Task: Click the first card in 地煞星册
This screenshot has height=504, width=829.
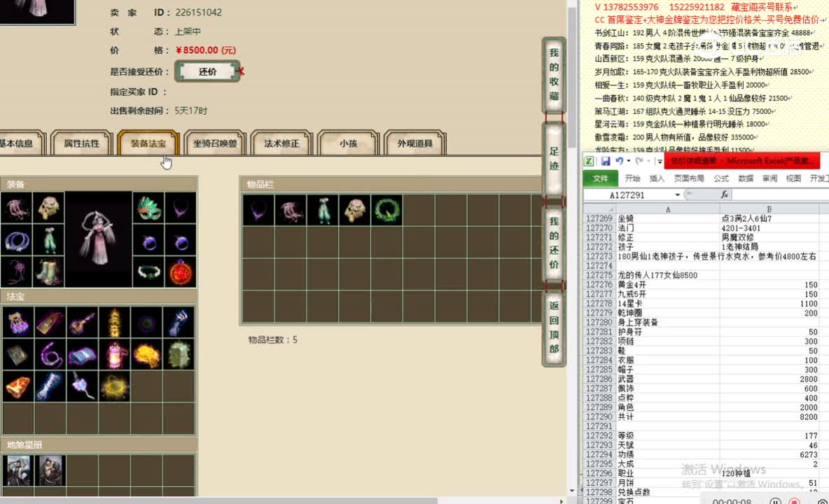Action: point(18,470)
